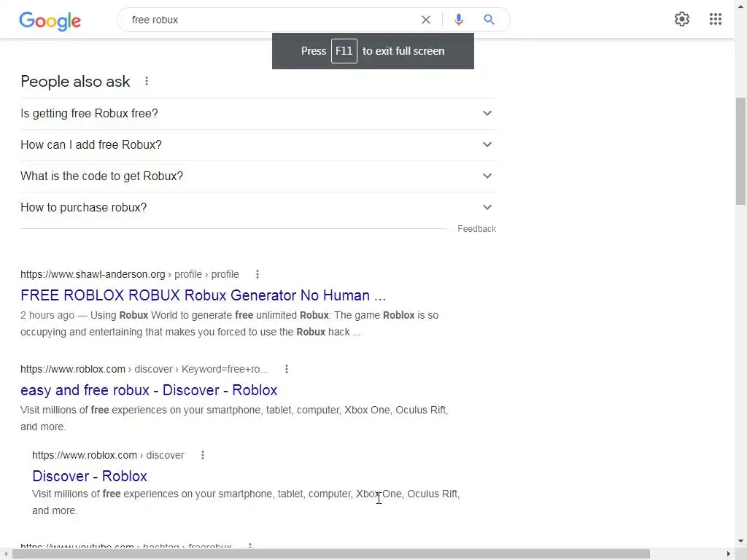Open the Google apps grid
Image resolution: width=747 pixels, height=560 pixels.
tap(715, 19)
